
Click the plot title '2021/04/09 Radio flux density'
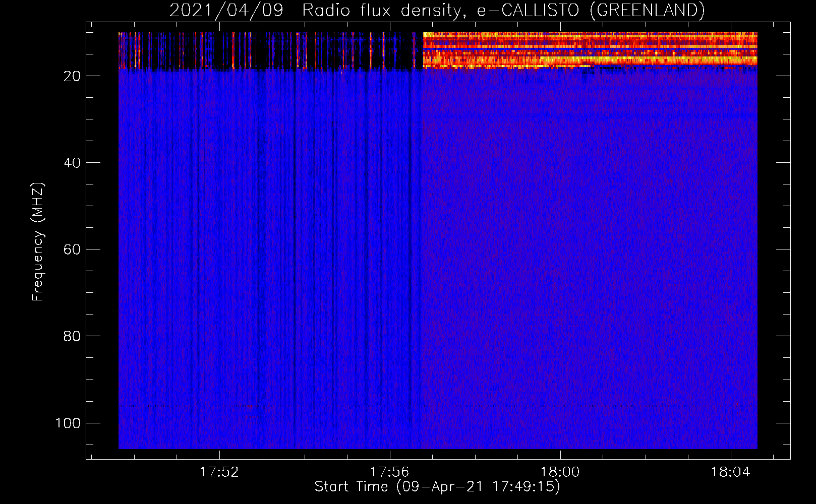point(437,10)
